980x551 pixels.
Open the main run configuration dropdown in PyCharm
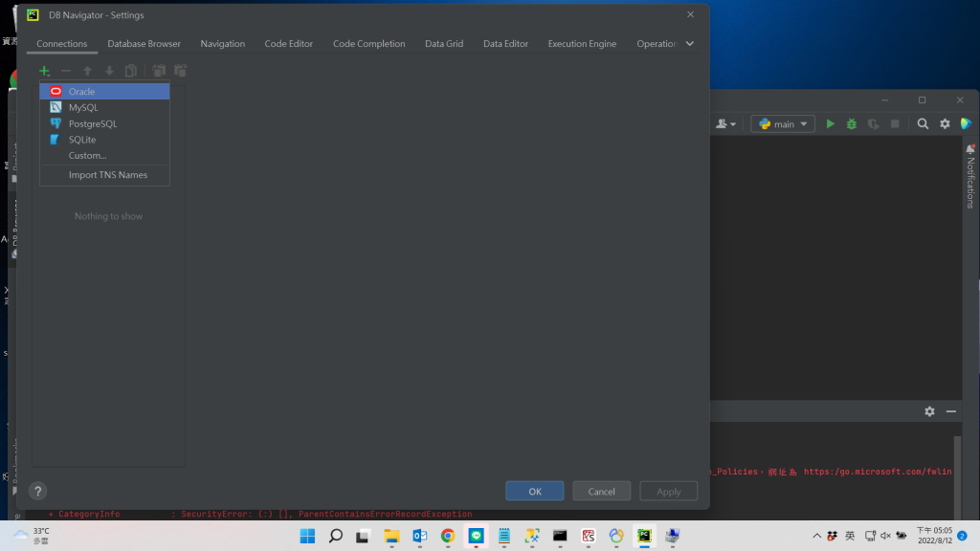(783, 123)
